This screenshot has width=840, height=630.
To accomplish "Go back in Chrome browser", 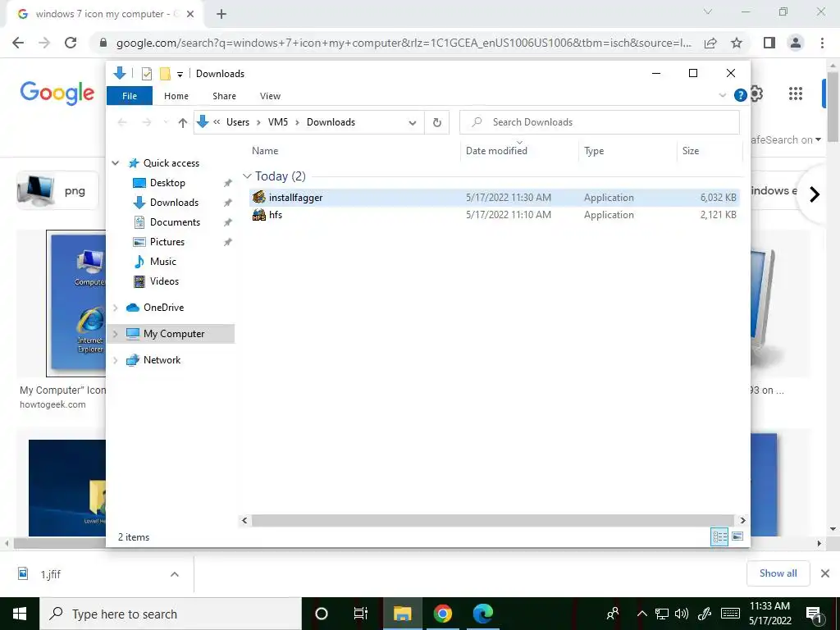I will click(x=18, y=43).
